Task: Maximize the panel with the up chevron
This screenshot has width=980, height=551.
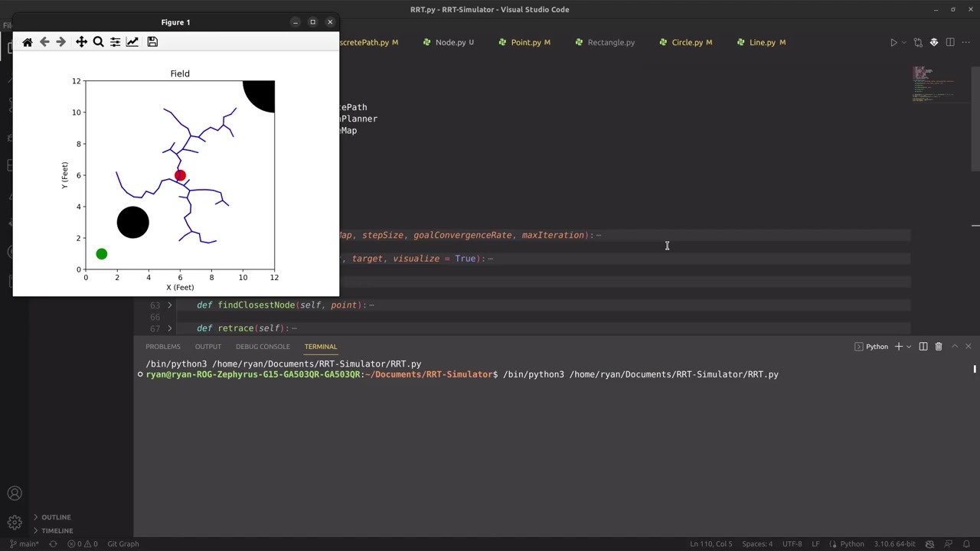Action: 955,347
